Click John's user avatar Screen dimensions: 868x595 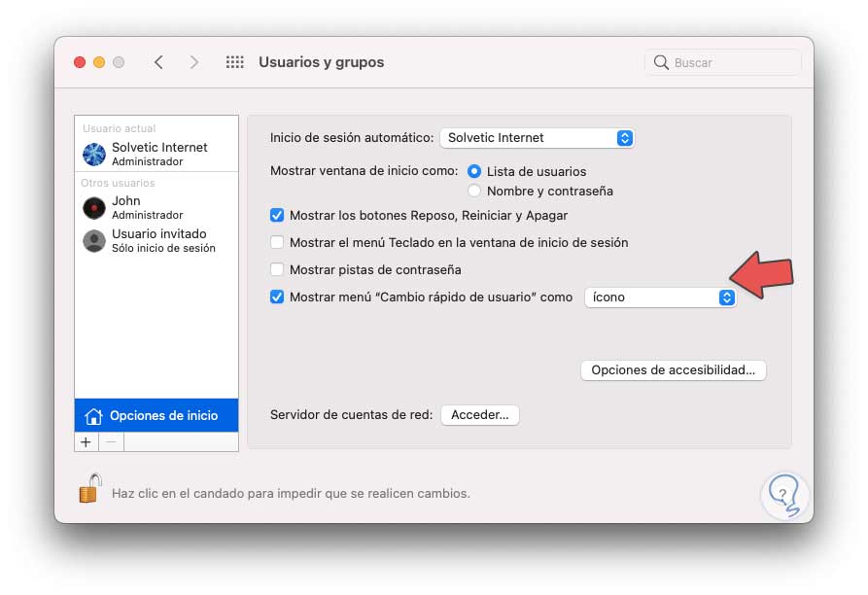coord(94,207)
